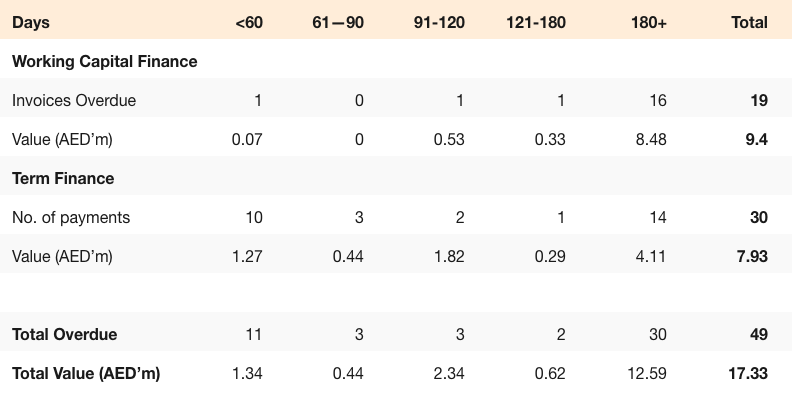The image size is (792, 393).
Task: Click the 121-180 column header
Action: coord(535,23)
